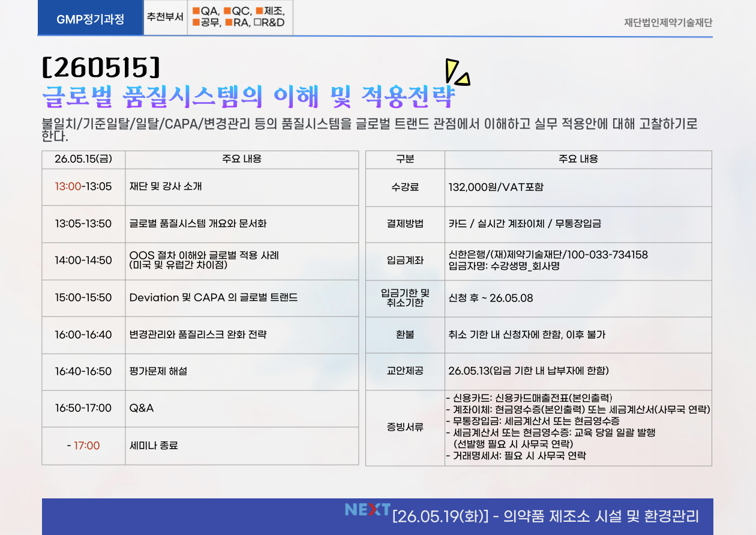Select the 13:00-13:05 time slot cell

(83, 187)
